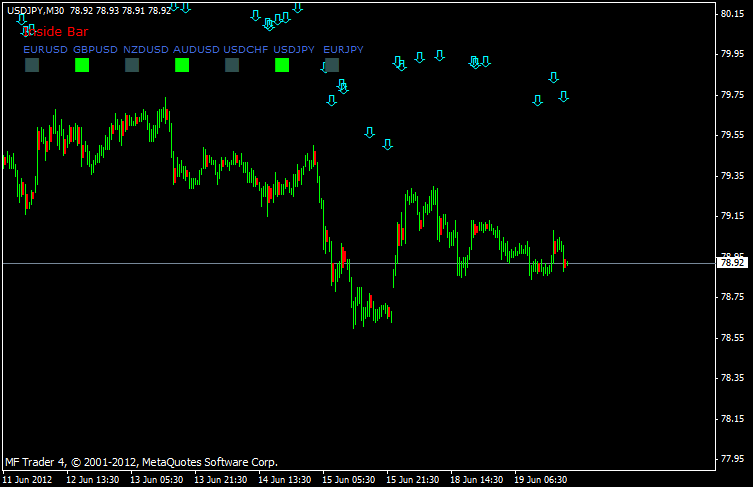753x487 pixels.
Task: Click the 77.95 price axis label
Action: 732,459
